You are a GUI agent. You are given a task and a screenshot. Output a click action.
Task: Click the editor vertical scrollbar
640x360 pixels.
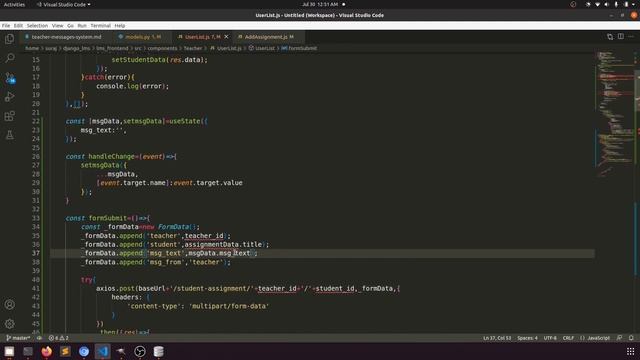638,192
